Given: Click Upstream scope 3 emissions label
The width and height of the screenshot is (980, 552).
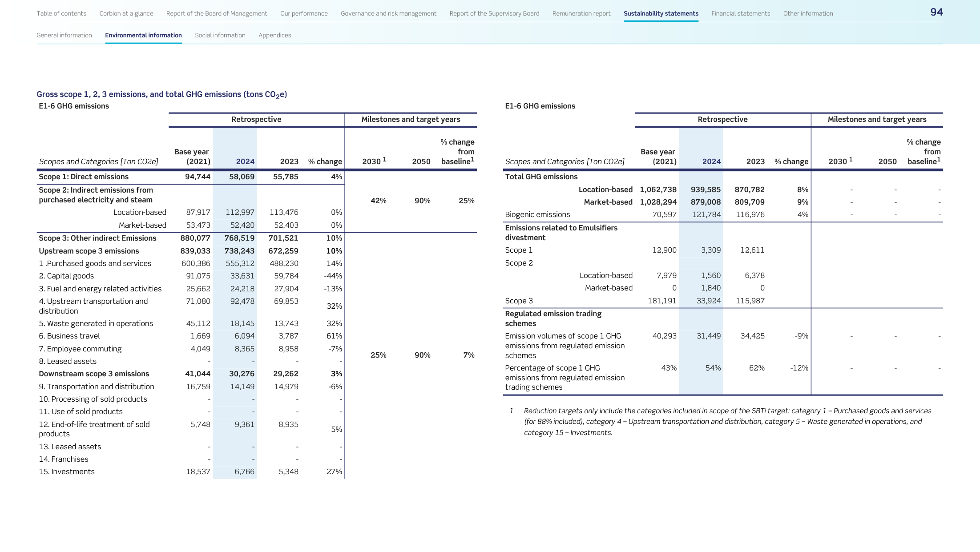Looking at the screenshot, I should (89, 251).
